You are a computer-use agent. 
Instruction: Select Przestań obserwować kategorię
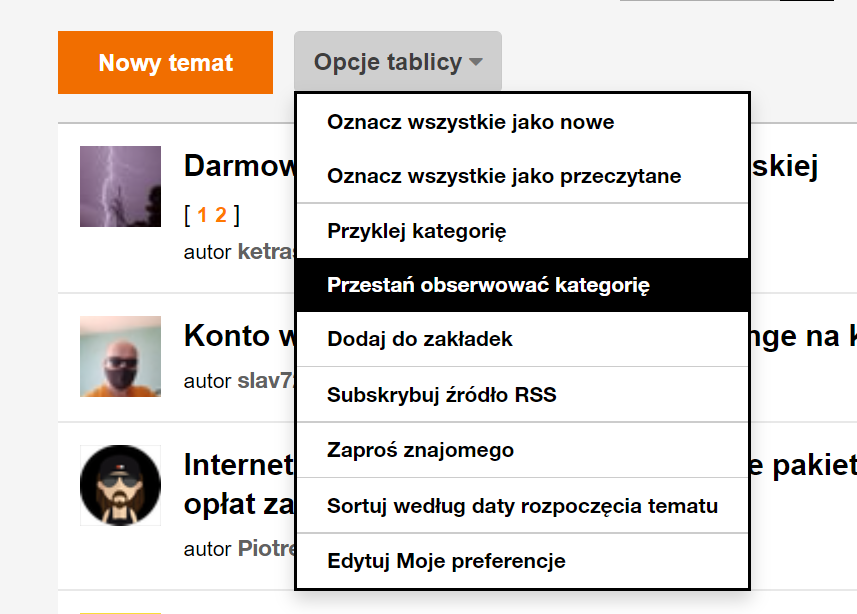(488, 286)
